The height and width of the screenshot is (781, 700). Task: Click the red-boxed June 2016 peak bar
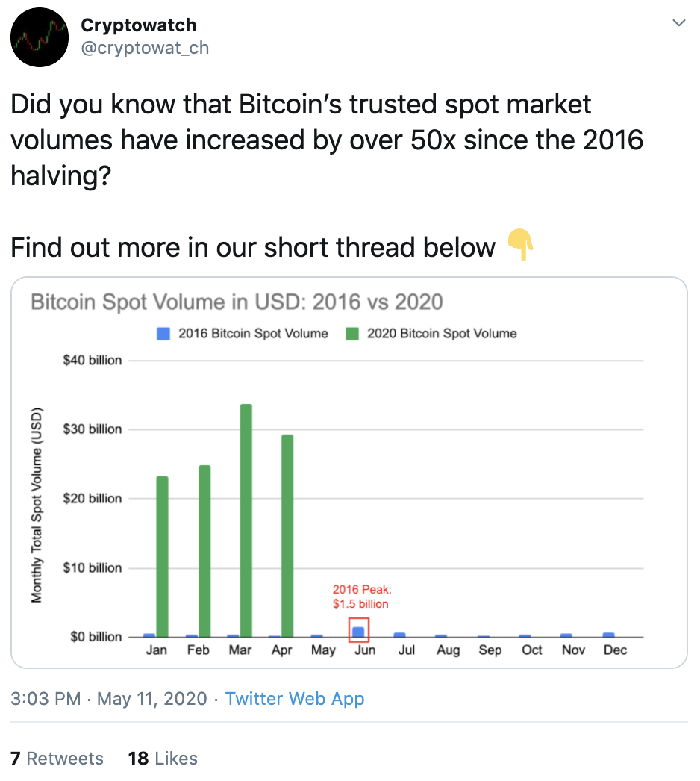coord(358,629)
